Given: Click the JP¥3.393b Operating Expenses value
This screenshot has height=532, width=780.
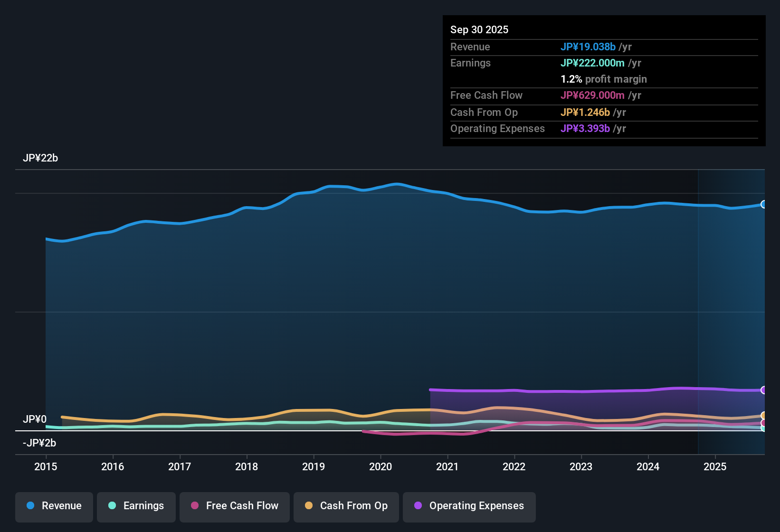Looking at the screenshot, I should (x=586, y=128).
